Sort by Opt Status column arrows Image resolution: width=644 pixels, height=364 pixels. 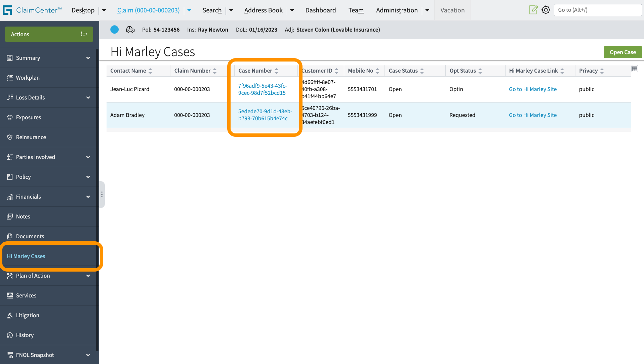[x=480, y=71]
